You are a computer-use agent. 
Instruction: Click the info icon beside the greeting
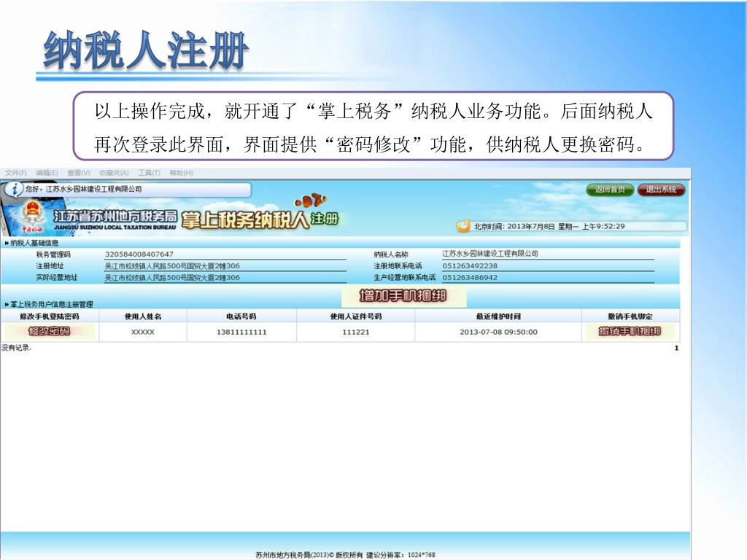(13, 190)
